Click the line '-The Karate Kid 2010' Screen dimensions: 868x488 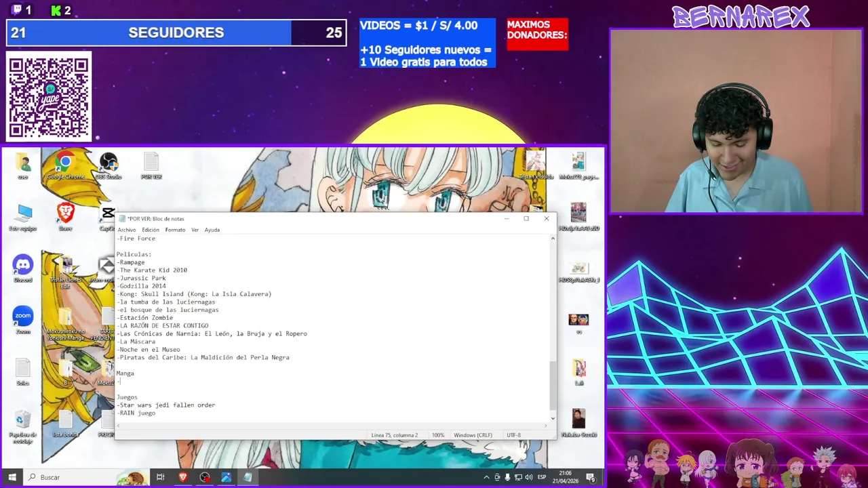click(x=152, y=270)
